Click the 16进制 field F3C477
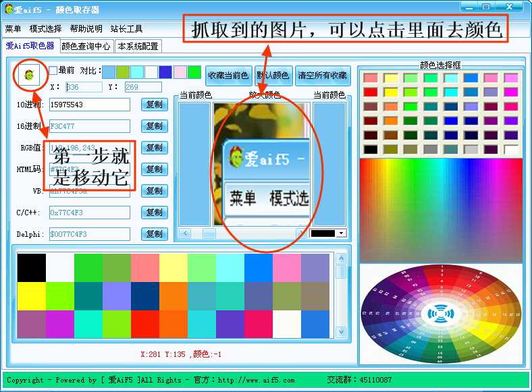The image size is (532, 392). pos(90,126)
